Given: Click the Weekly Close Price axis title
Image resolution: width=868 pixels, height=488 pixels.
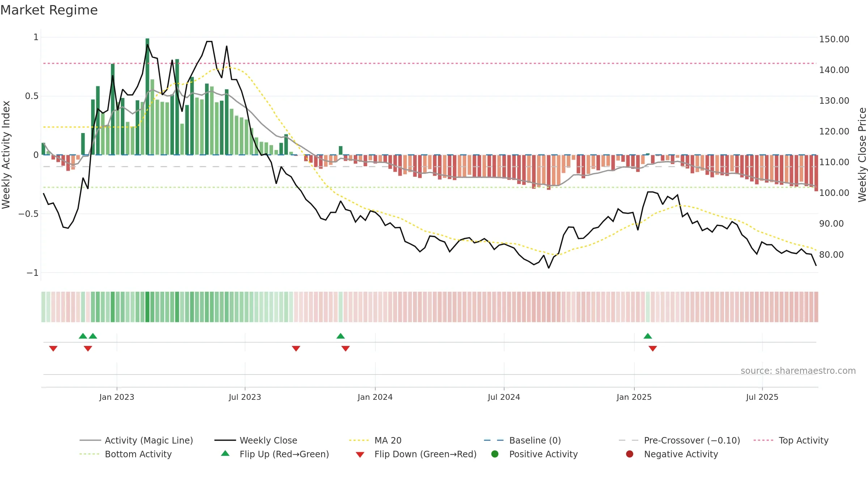Looking at the screenshot, I should tap(862, 155).
